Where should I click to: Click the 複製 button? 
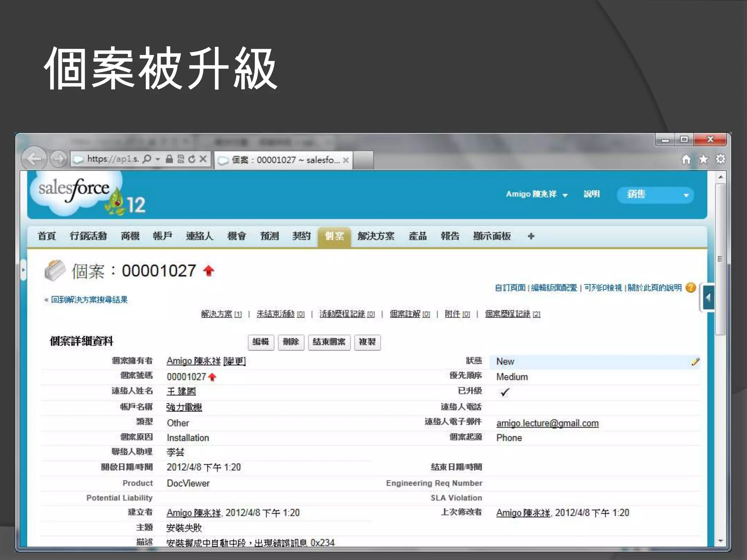point(367,342)
